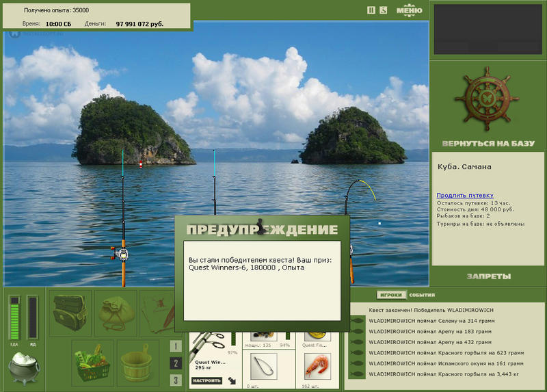547x392 pixels.
Task: Click the Quest Fi... line item slot
Action: tap(317, 336)
